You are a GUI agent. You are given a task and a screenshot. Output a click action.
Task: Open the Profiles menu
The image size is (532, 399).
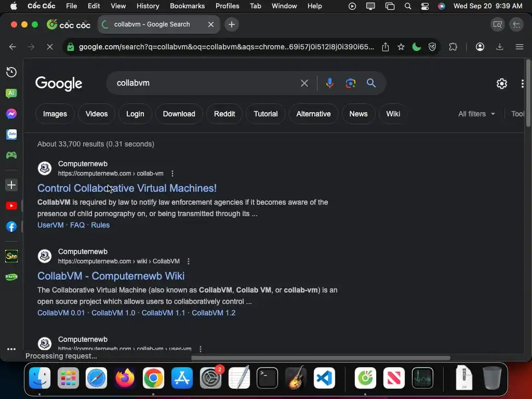coord(228,6)
